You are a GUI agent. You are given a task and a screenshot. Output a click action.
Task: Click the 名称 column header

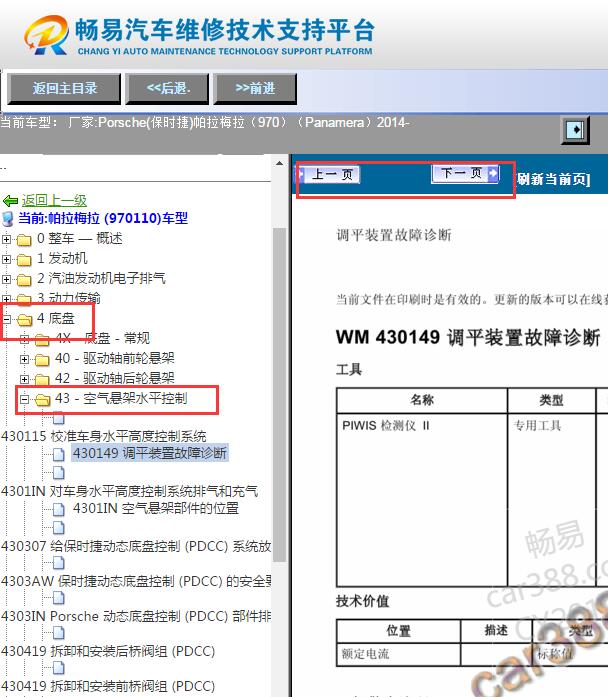(x=422, y=400)
